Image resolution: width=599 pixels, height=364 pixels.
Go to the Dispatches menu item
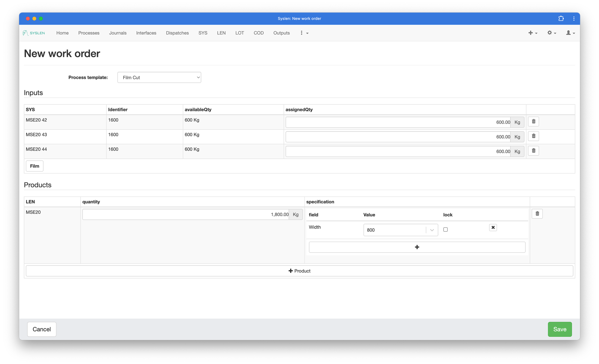177,33
